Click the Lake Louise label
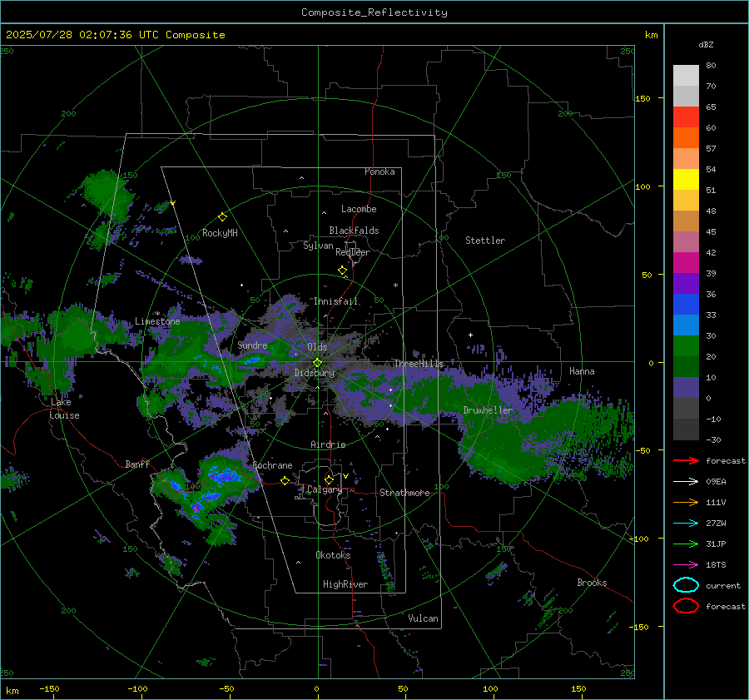Image resolution: width=749 pixels, height=700 pixels. (64, 409)
